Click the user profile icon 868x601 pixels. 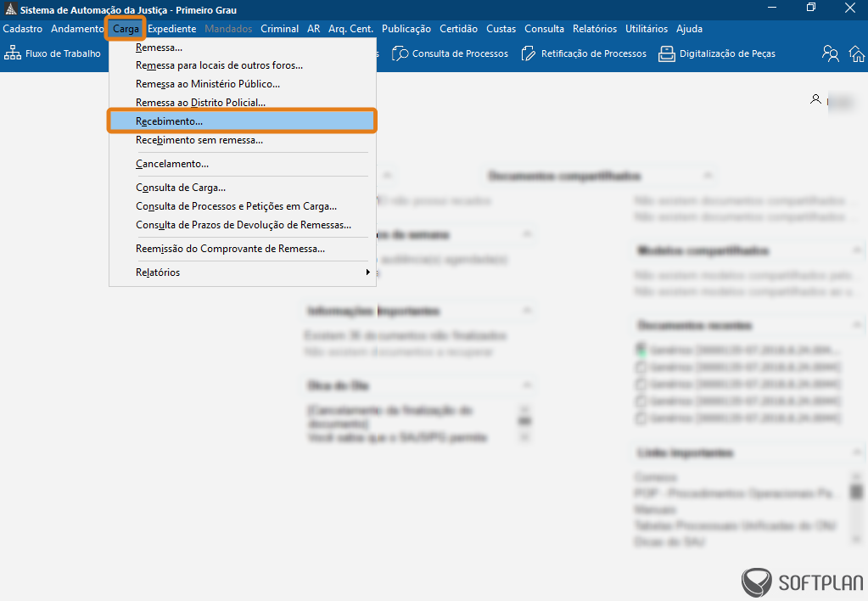tap(815, 99)
